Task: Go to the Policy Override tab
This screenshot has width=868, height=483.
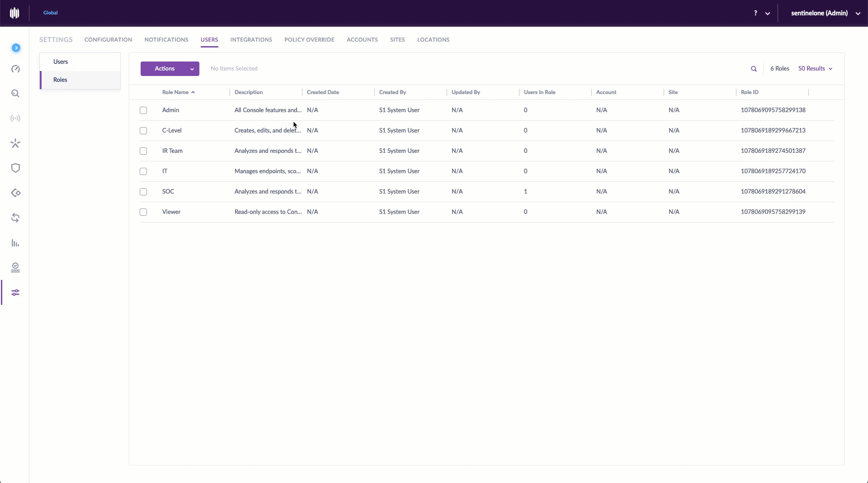Action: click(x=309, y=40)
